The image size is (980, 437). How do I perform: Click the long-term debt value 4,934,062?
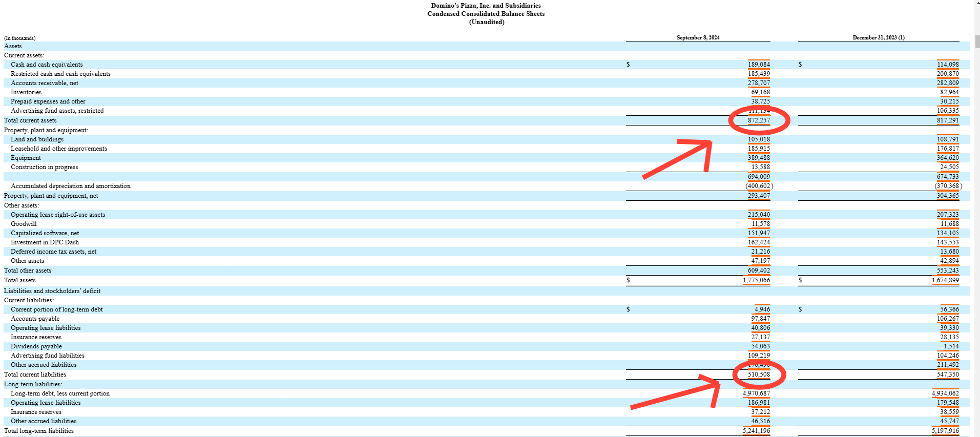(945, 393)
